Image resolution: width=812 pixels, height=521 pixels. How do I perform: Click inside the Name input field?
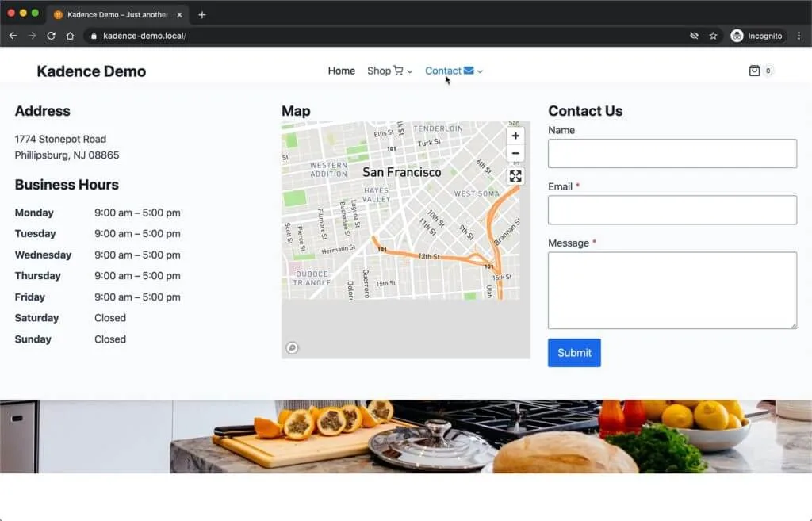672,154
